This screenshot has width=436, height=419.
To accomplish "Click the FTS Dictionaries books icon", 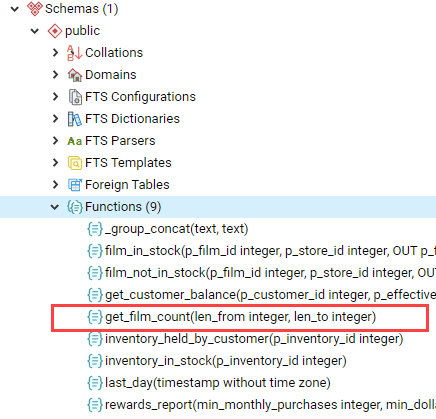I will coord(74,119).
